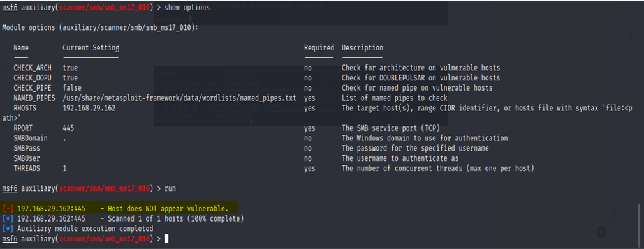The width and height of the screenshot is (644, 249).
Task: Click the 'true' value for CHECK_ARCH
Action: [x=70, y=68]
